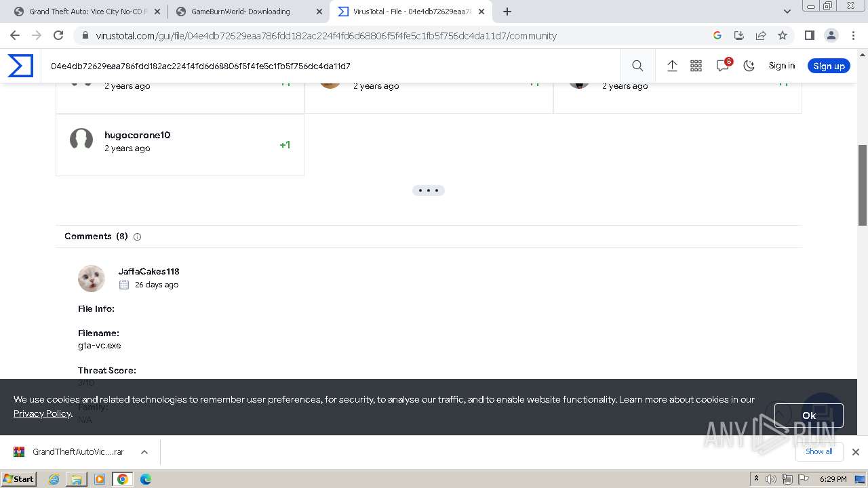Open the browser side panel icon

pyautogui.click(x=809, y=35)
